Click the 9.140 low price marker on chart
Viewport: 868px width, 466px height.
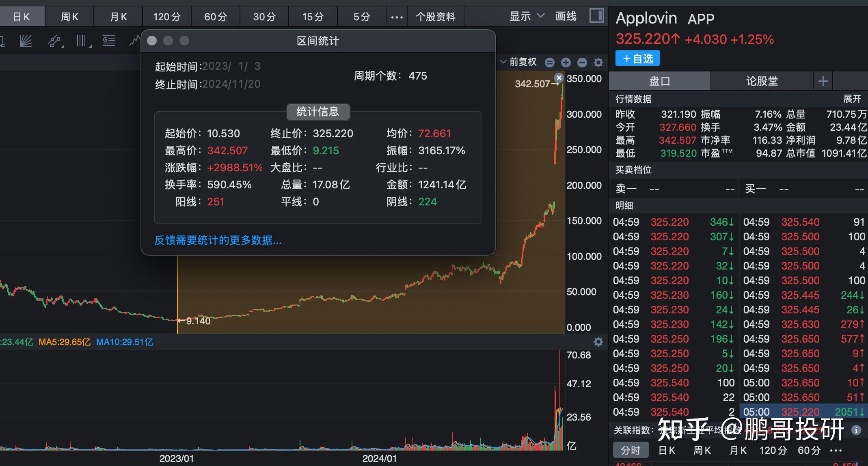coord(195,321)
